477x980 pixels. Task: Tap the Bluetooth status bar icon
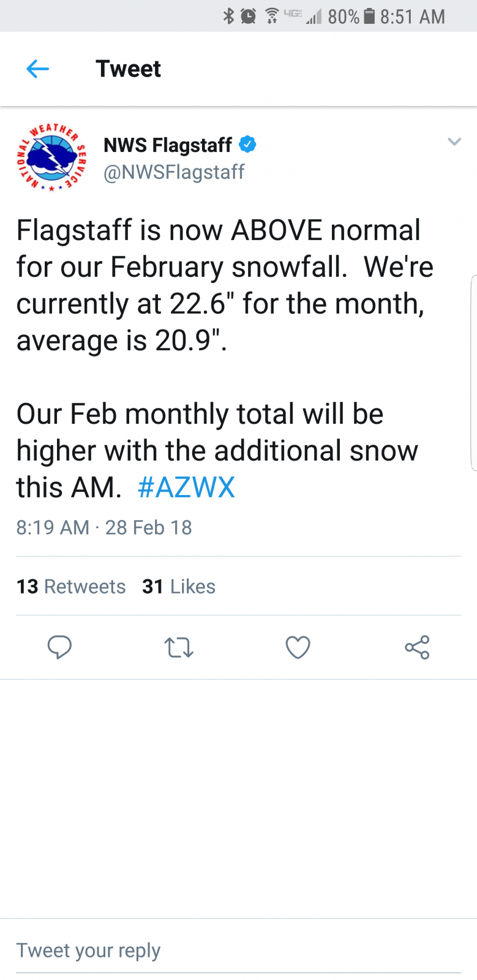pyautogui.click(x=228, y=16)
